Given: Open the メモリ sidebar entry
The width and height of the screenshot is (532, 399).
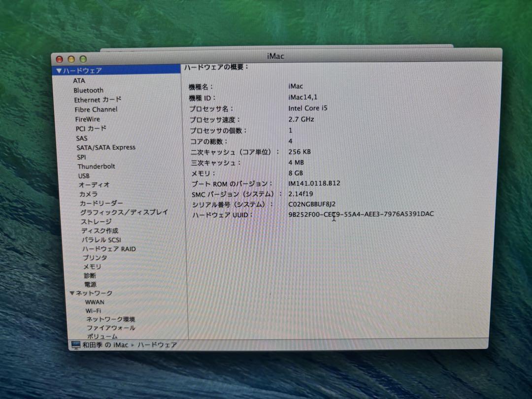Looking at the screenshot, I should 92,267.
